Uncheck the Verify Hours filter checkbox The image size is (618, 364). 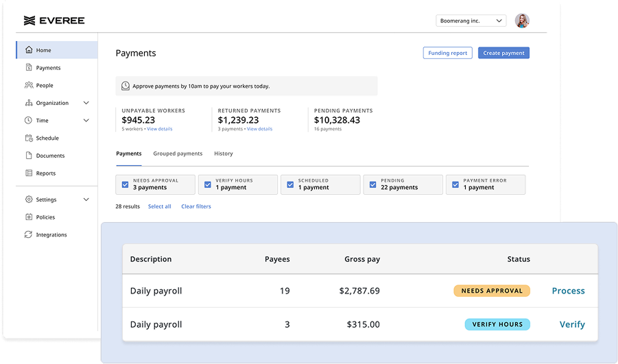coord(208,184)
